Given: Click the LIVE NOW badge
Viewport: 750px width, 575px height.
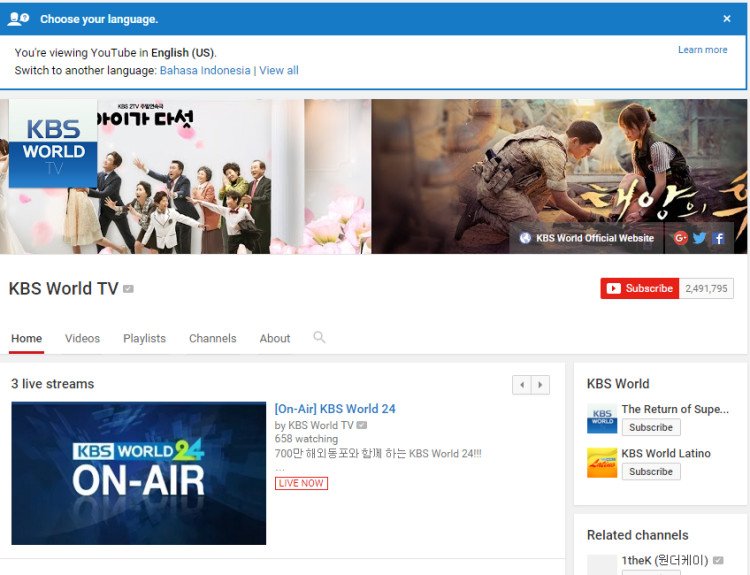Looking at the screenshot, I should pyautogui.click(x=301, y=483).
